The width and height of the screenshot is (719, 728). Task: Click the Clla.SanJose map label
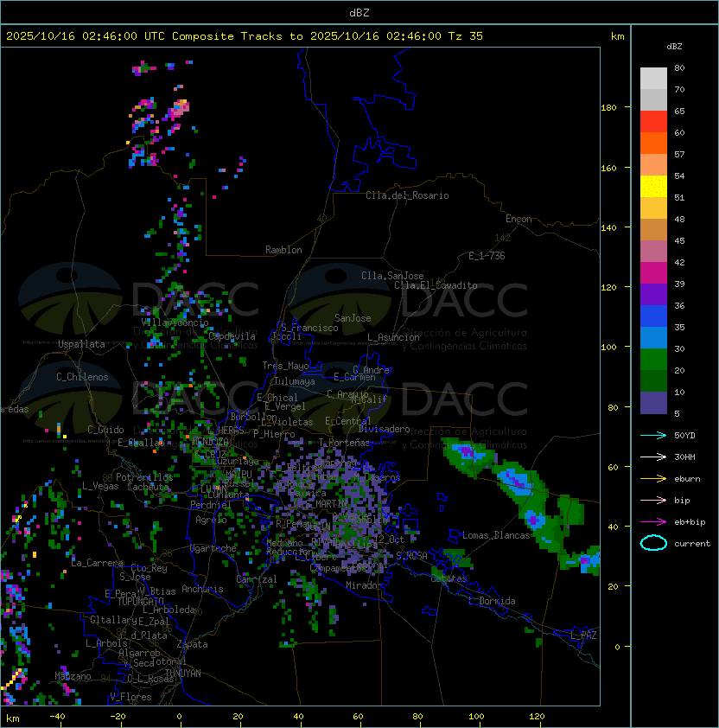392,276
